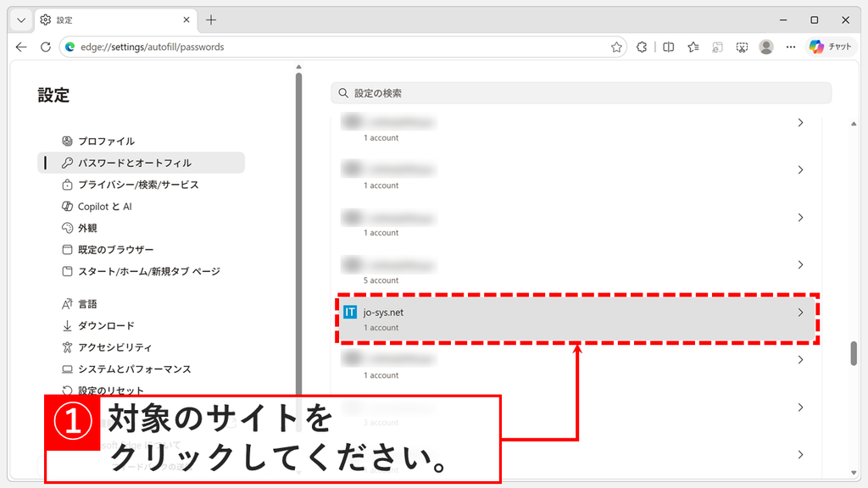
Task: Click the language icon beside 言語
Action: coord(67,304)
